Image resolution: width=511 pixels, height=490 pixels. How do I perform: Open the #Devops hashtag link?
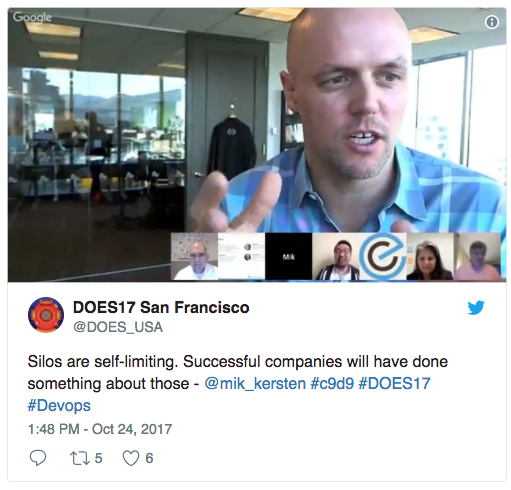coord(59,406)
